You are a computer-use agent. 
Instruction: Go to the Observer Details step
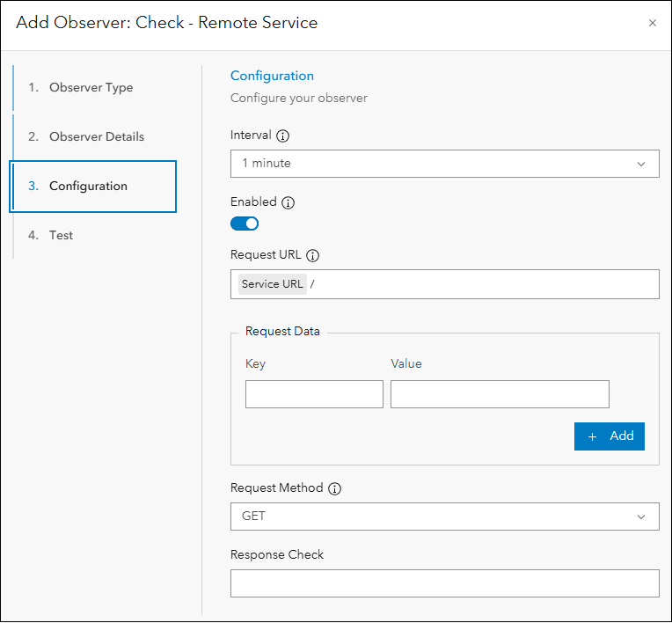96,137
